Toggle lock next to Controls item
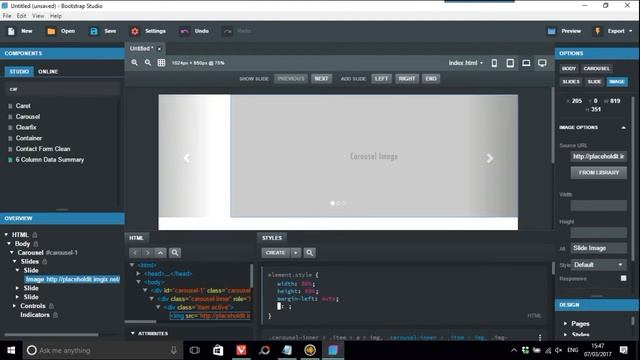The image size is (640, 360). tap(51, 306)
